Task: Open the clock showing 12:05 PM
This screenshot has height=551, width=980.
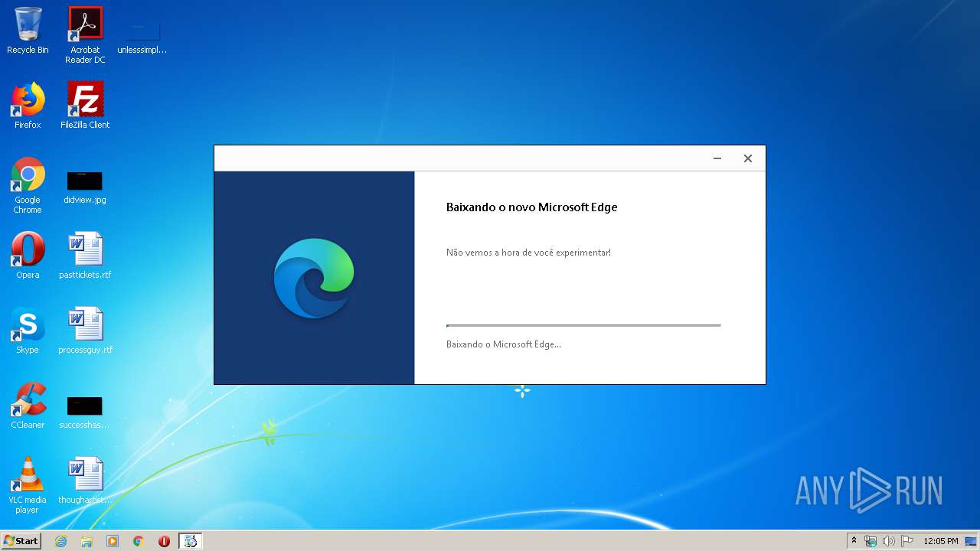Action: coord(941,541)
